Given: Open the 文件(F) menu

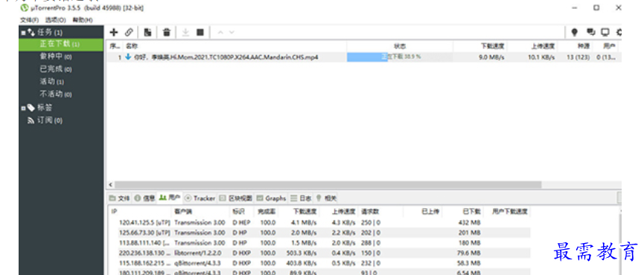Looking at the screenshot, I should click(29, 19).
